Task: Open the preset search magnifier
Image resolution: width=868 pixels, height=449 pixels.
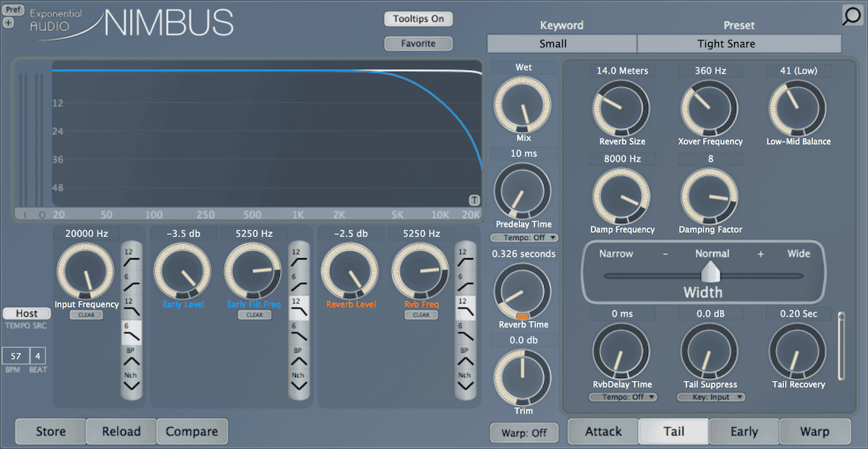Action: (x=853, y=17)
